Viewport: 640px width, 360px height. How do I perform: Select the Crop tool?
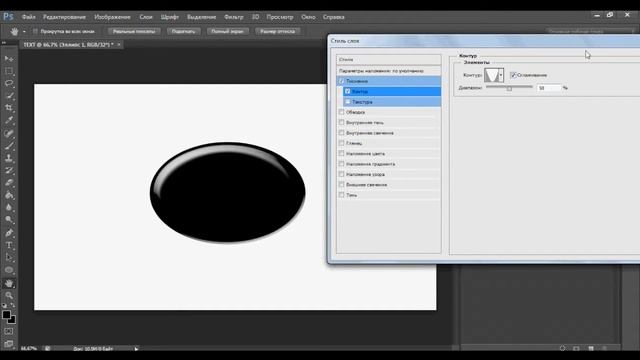9,108
